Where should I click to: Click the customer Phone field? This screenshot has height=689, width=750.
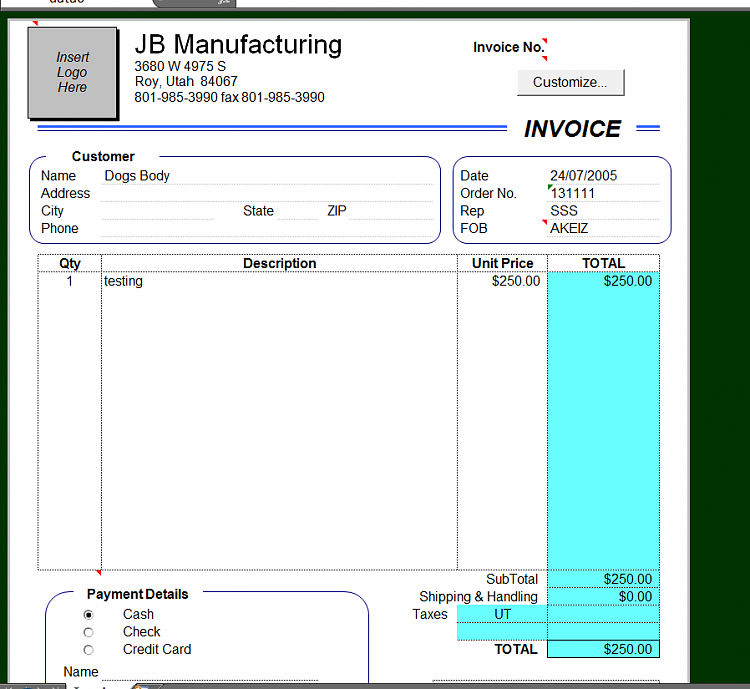pos(267,229)
